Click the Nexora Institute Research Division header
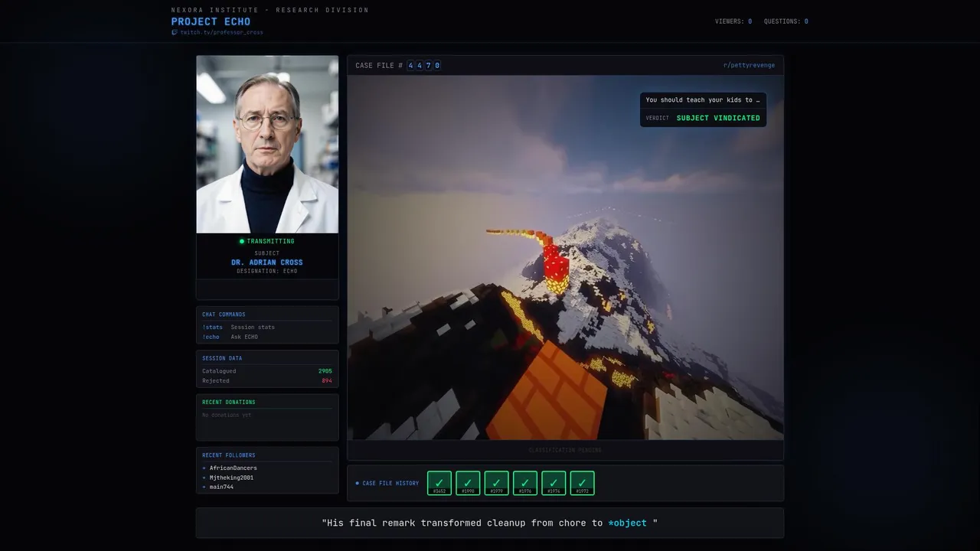The width and height of the screenshot is (980, 551). click(269, 10)
